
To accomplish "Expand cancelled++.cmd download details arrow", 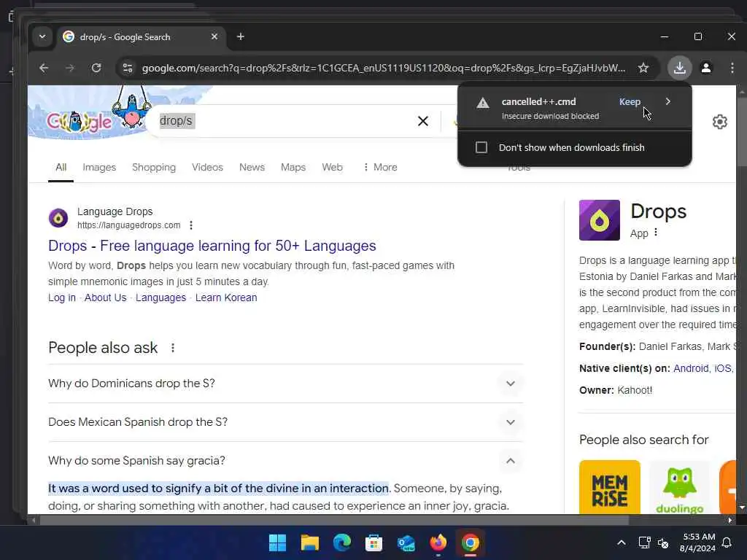I will coord(668,101).
